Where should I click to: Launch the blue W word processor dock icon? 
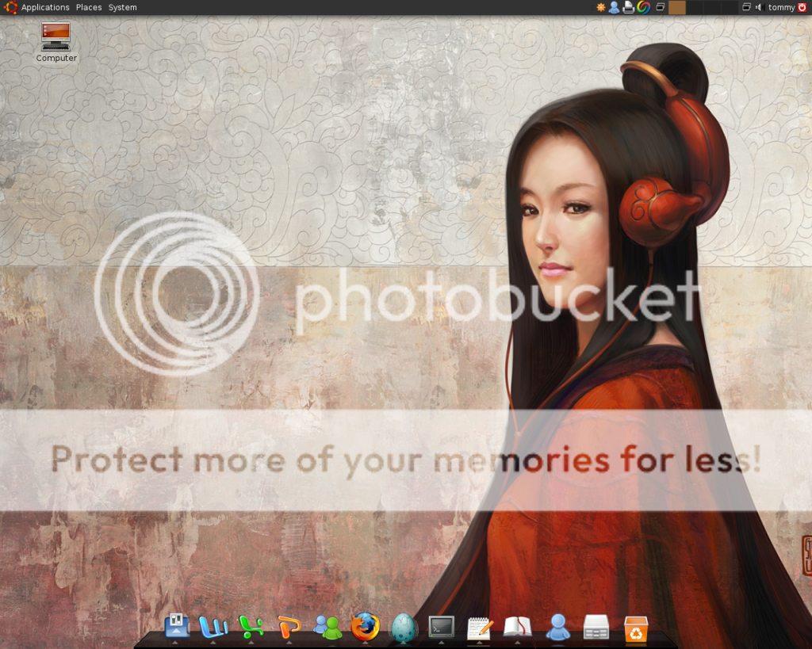pos(213,627)
